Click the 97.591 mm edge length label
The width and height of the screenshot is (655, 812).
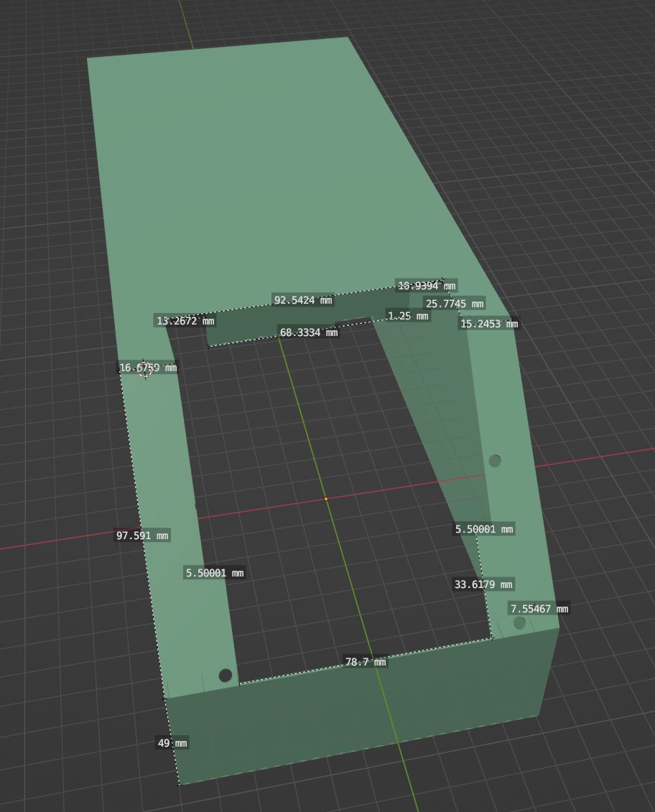142,535
